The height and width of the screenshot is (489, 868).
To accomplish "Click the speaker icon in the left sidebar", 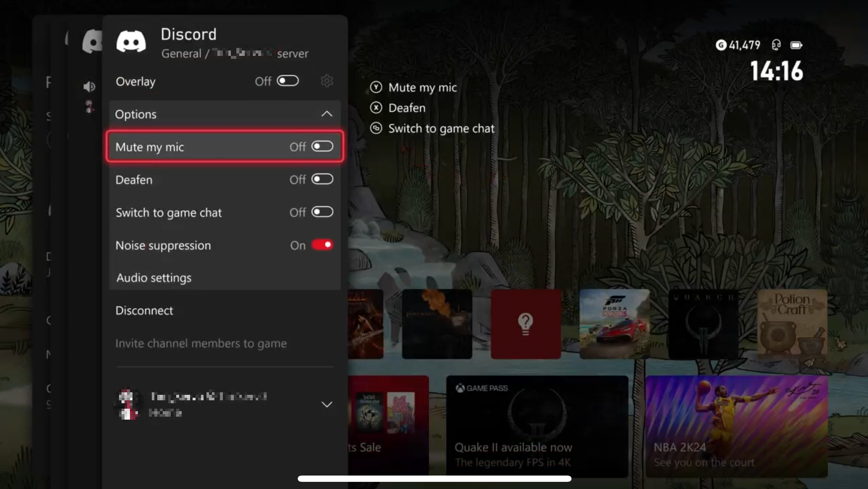I will click(89, 87).
